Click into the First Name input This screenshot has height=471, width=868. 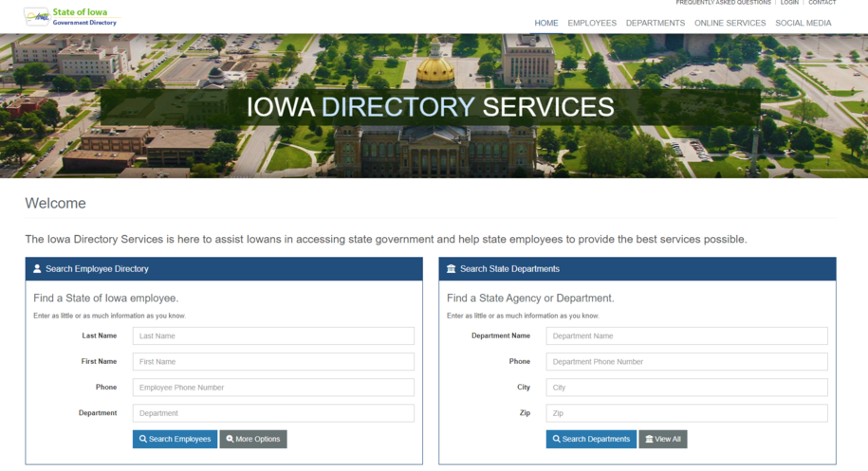click(273, 361)
